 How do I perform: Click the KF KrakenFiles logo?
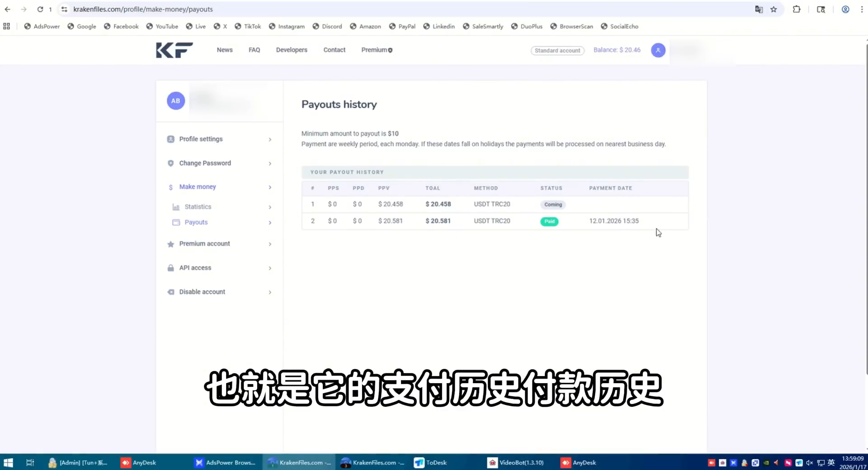(175, 50)
